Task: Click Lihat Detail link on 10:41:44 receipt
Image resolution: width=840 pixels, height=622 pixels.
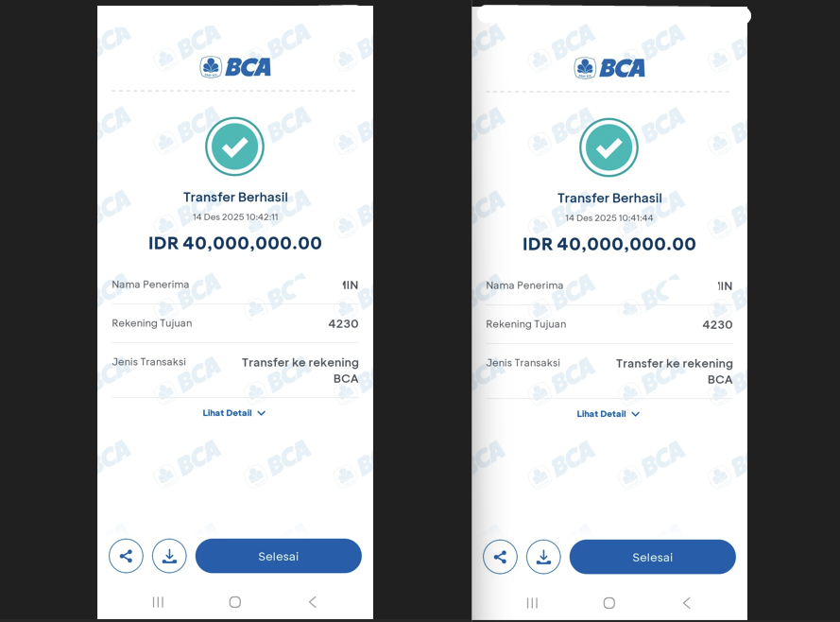Action: click(601, 414)
